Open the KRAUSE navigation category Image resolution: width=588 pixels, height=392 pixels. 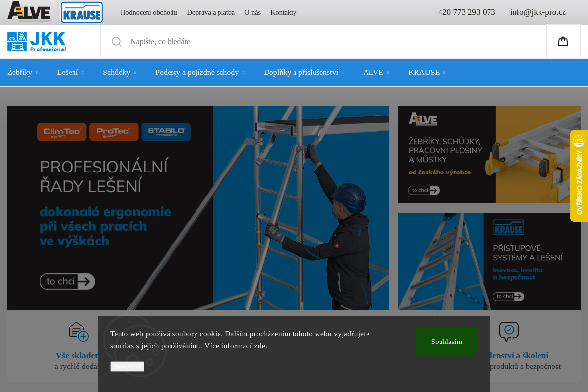(x=424, y=73)
